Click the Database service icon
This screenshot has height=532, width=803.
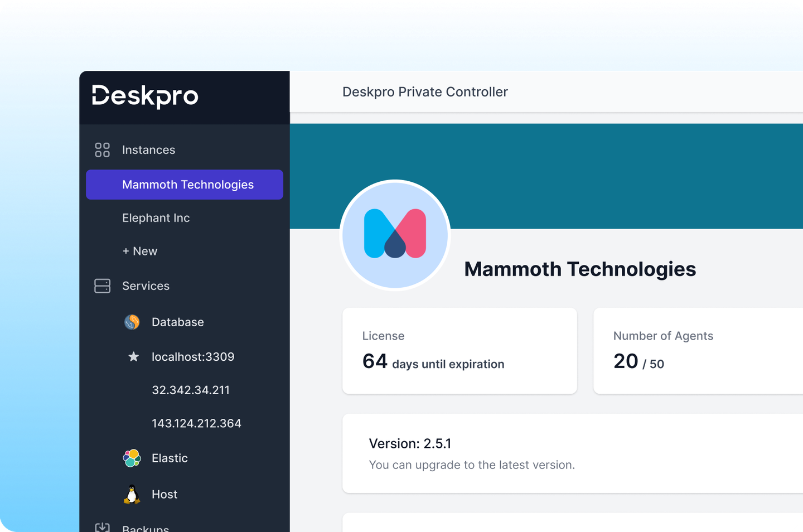click(132, 322)
